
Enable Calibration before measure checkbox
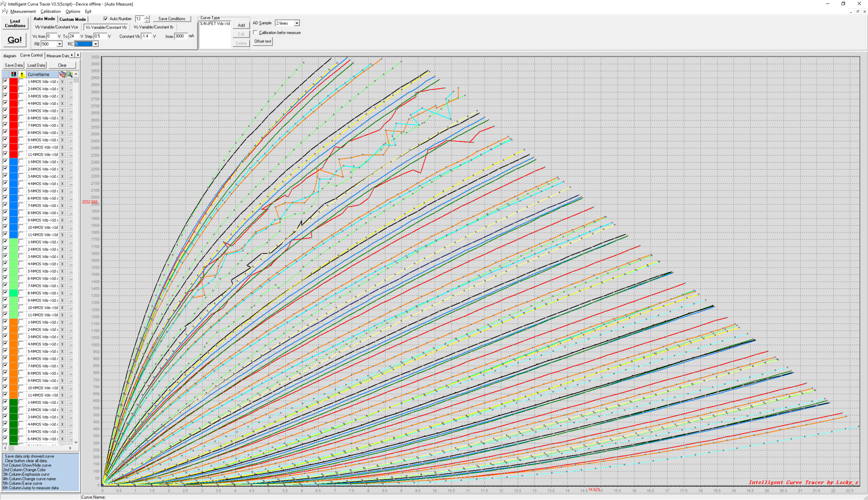[255, 33]
